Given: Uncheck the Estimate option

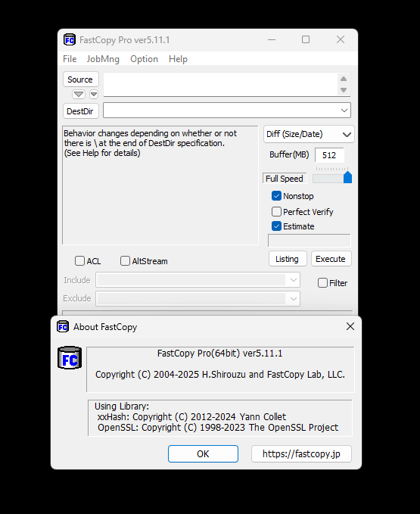Looking at the screenshot, I should coord(276,226).
